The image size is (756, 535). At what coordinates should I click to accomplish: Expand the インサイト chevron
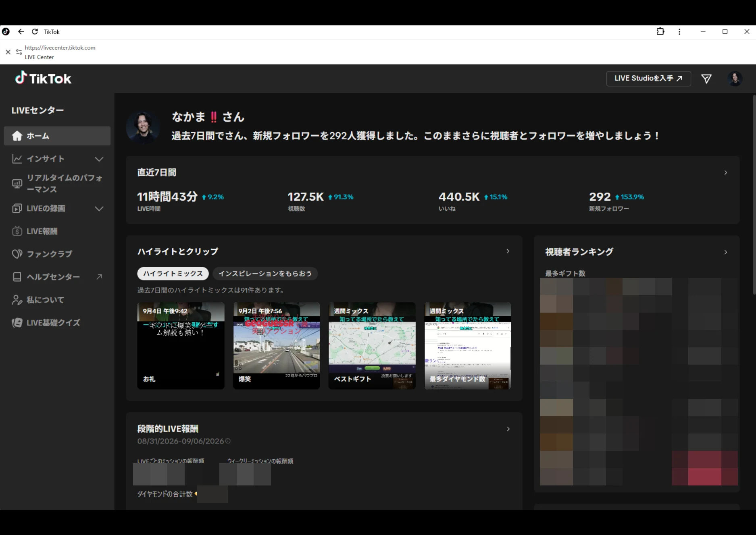99,159
